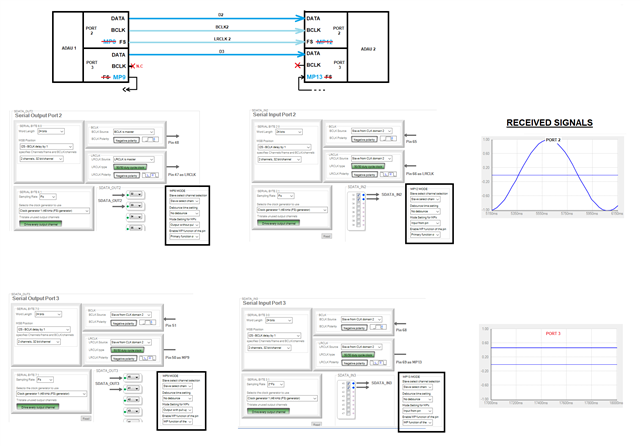
Task: Click LRCLK Negative polarity button in Output Port 3
Action: click(x=124, y=359)
